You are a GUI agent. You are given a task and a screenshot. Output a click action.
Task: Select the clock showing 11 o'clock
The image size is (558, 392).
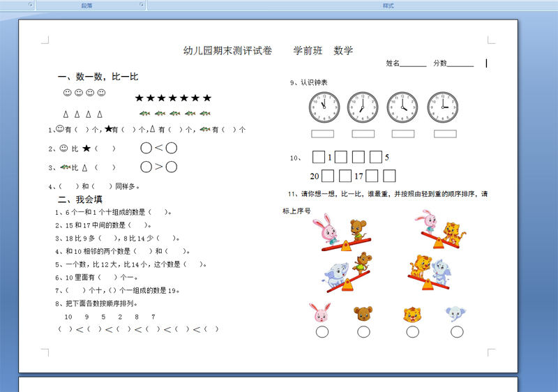pos(324,107)
